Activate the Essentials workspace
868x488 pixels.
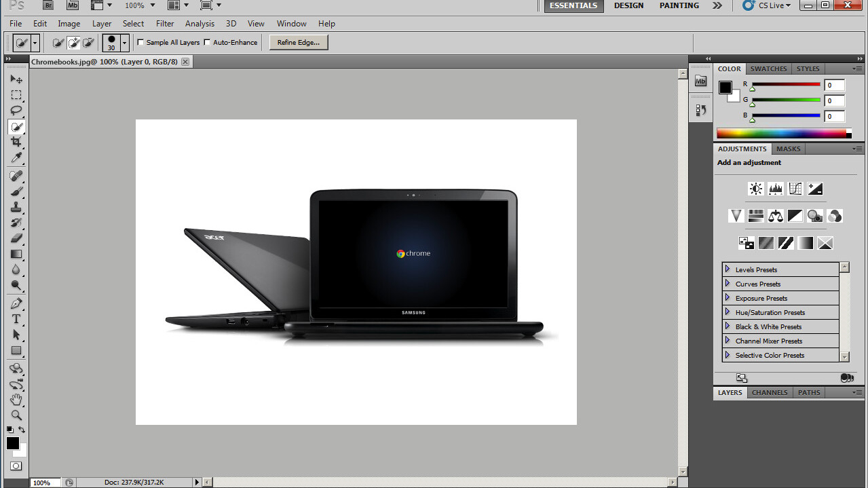coord(573,5)
